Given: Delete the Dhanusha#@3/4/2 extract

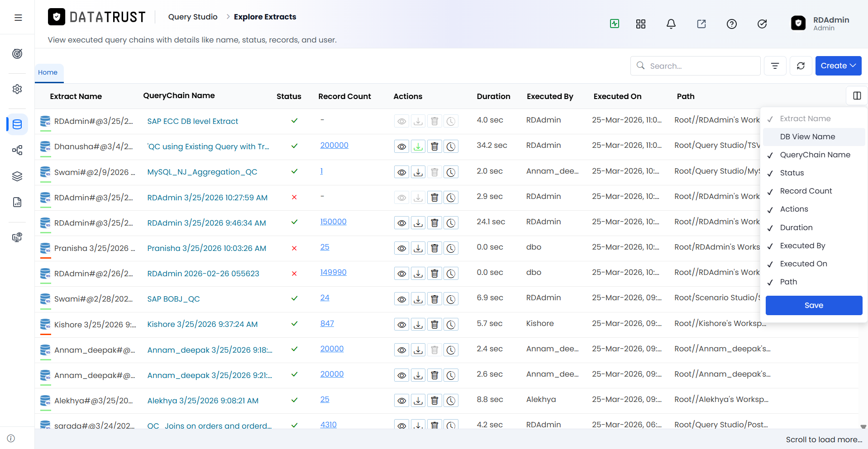Looking at the screenshot, I should 434,147.
